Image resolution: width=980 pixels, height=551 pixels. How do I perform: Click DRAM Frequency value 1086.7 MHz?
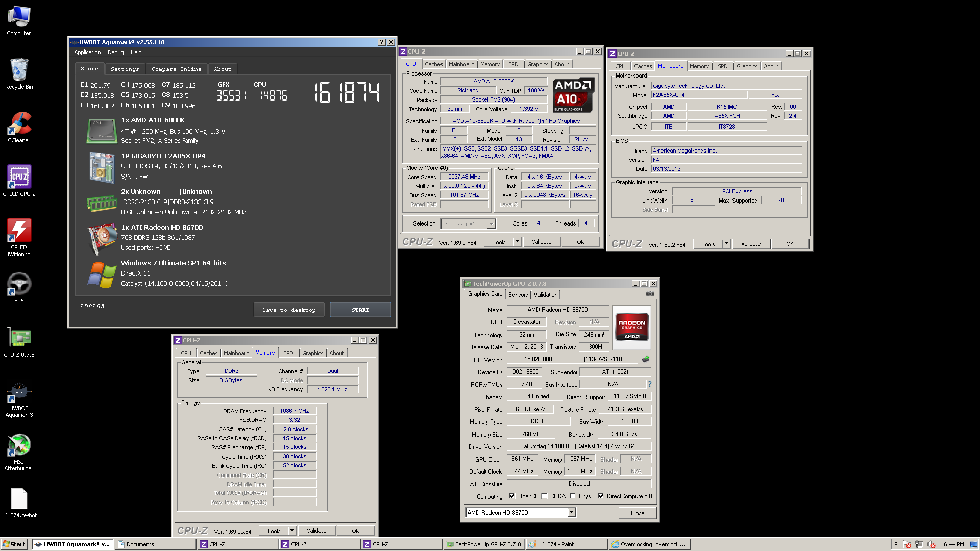tap(295, 411)
